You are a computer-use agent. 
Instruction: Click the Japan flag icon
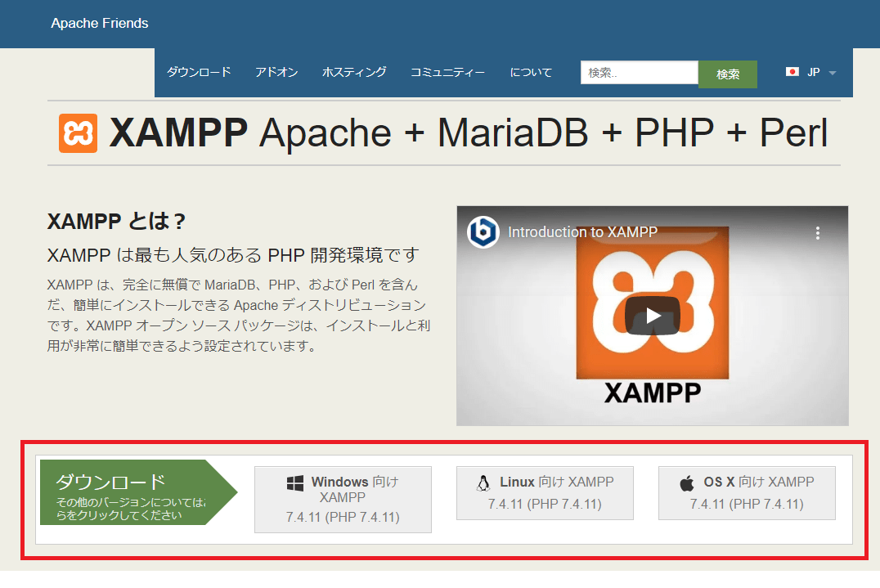792,72
